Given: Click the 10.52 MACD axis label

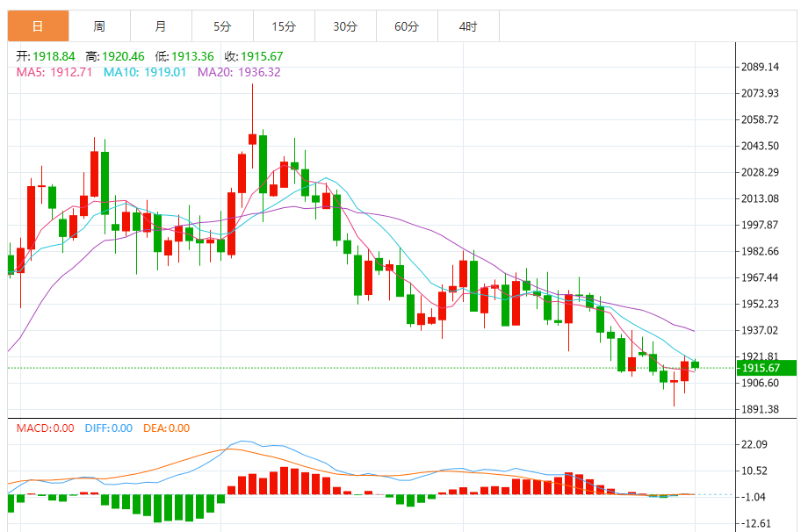Looking at the screenshot, I should point(754,471).
